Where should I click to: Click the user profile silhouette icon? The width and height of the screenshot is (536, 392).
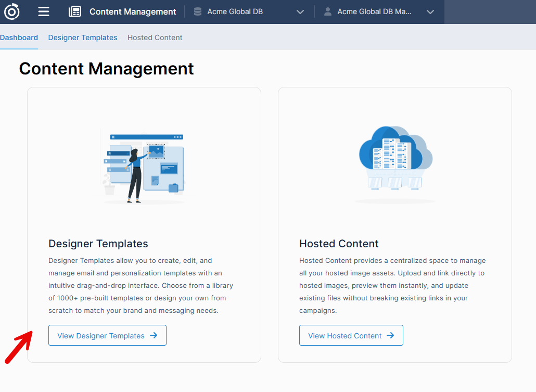(x=328, y=11)
